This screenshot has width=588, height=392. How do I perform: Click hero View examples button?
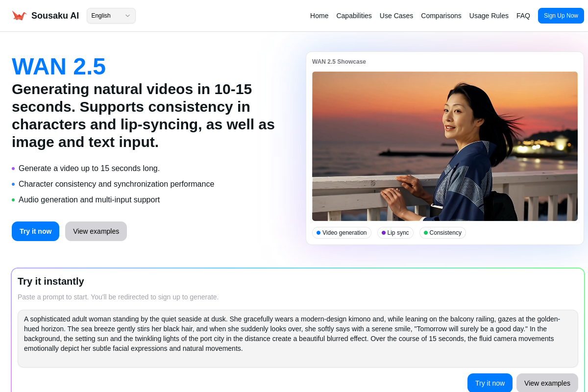(x=96, y=231)
